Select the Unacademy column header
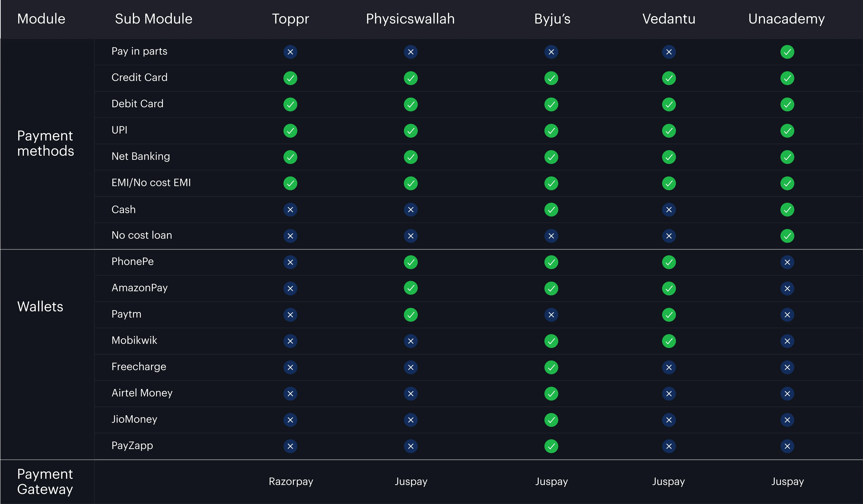Image resolution: width=863 pixels, height=504 pixels. (x=786, y=20)
